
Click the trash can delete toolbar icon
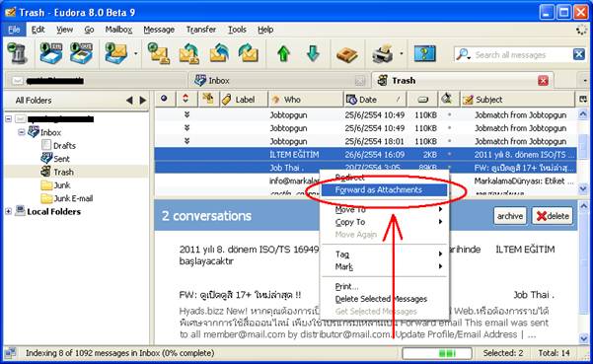point(17,53)
